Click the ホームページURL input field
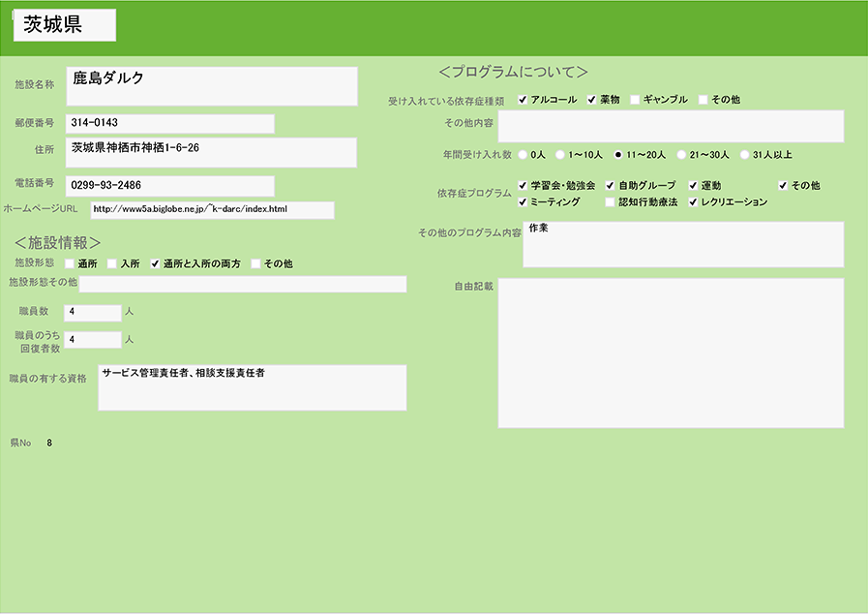 click(x=212, y=210)
